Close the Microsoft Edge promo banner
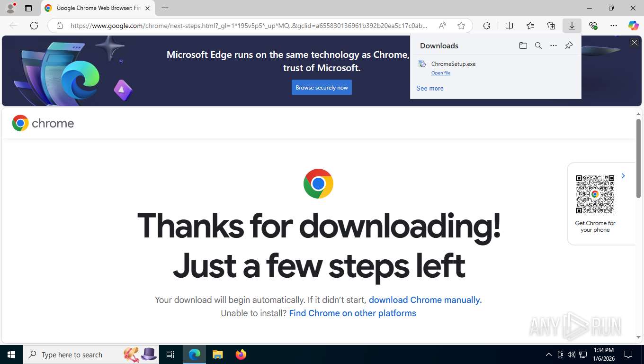 634,43
